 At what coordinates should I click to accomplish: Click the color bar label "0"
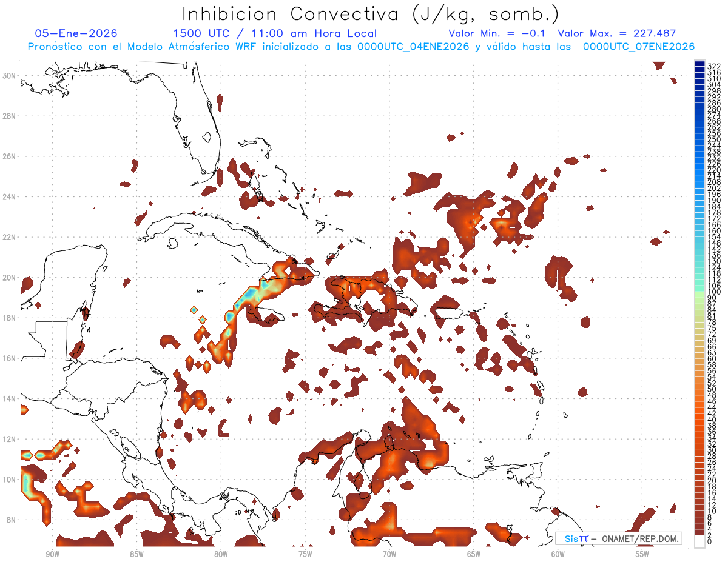click(710, 542)
